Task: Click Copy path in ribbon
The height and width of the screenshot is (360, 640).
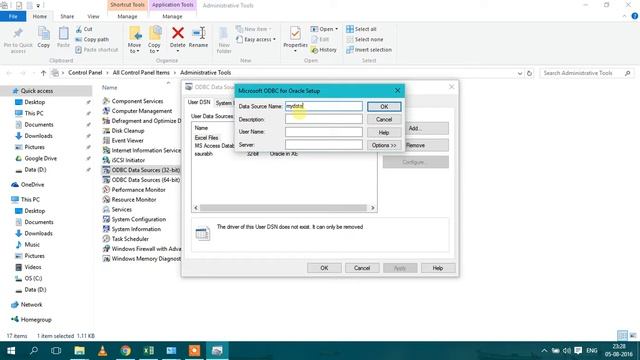Action: pyautogui.click(x=92, y=40)
